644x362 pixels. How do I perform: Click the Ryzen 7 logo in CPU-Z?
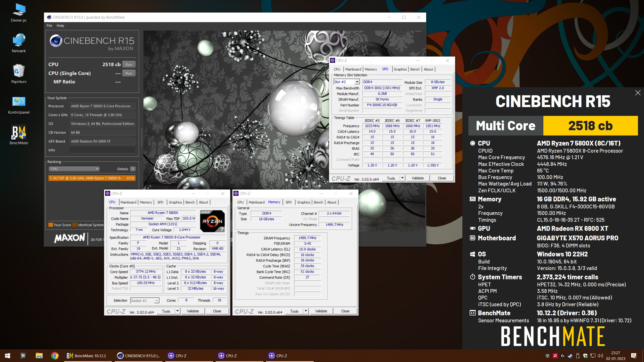(212, 221)
